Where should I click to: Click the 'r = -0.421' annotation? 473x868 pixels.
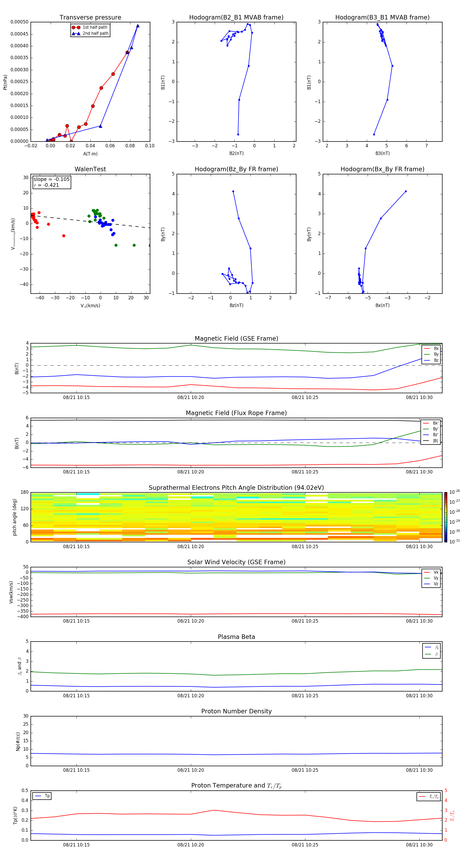(47, 185)
